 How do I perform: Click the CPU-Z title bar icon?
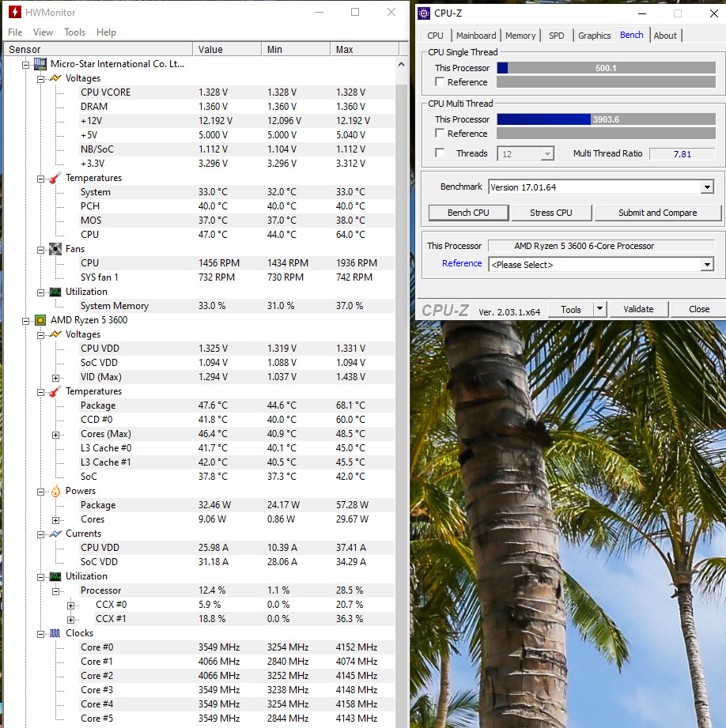(424, 13)
